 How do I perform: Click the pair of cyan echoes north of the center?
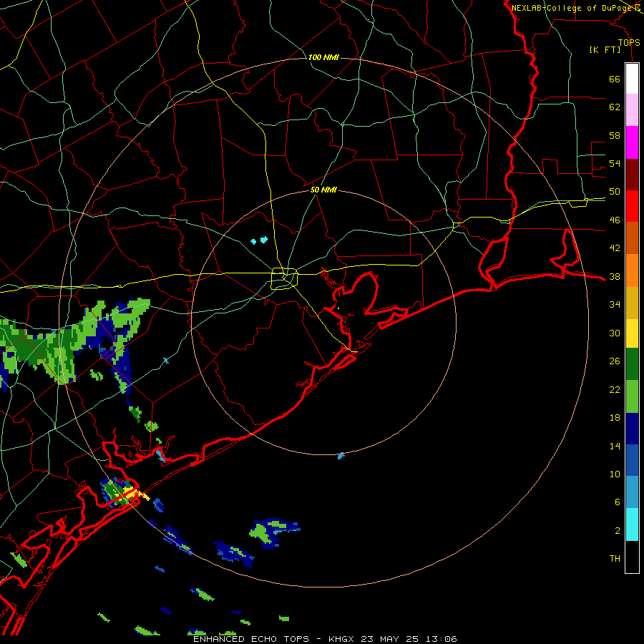coord(259,240)
